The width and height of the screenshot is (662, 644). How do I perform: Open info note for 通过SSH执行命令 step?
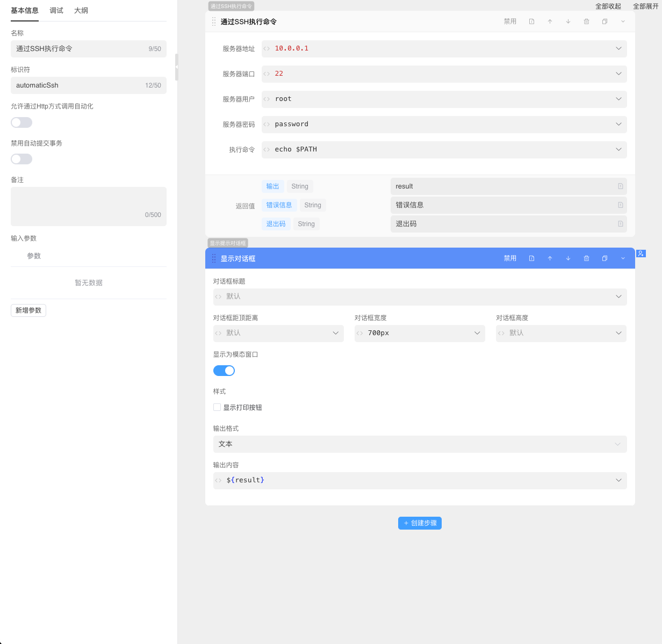click(531, 21)
